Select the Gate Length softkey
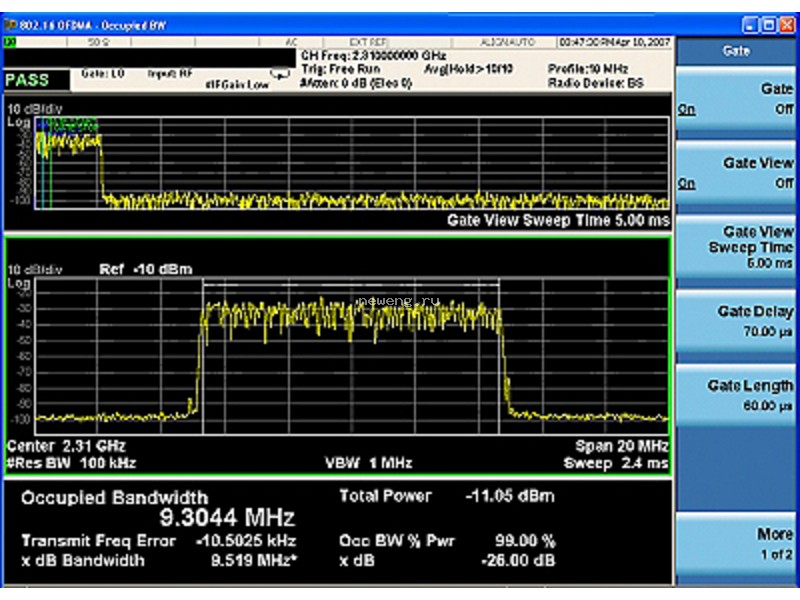 (x=735, y=396)
